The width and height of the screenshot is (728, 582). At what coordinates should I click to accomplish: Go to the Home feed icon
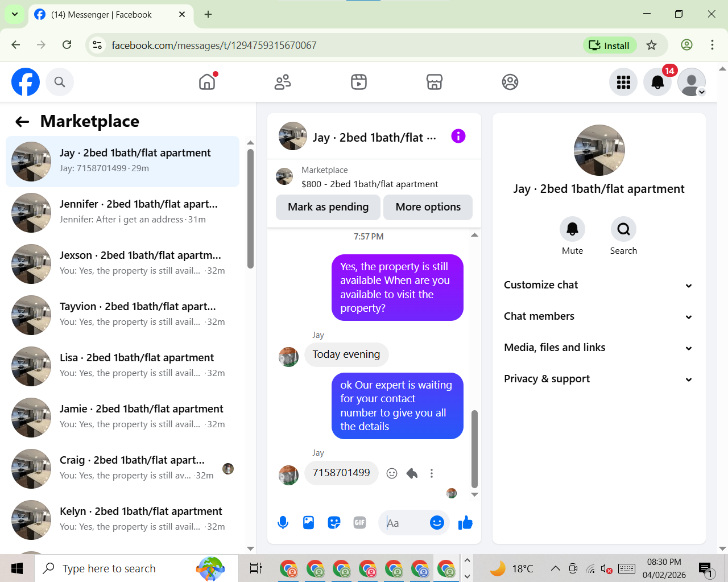pyautogui.click(x=208, y=82)
